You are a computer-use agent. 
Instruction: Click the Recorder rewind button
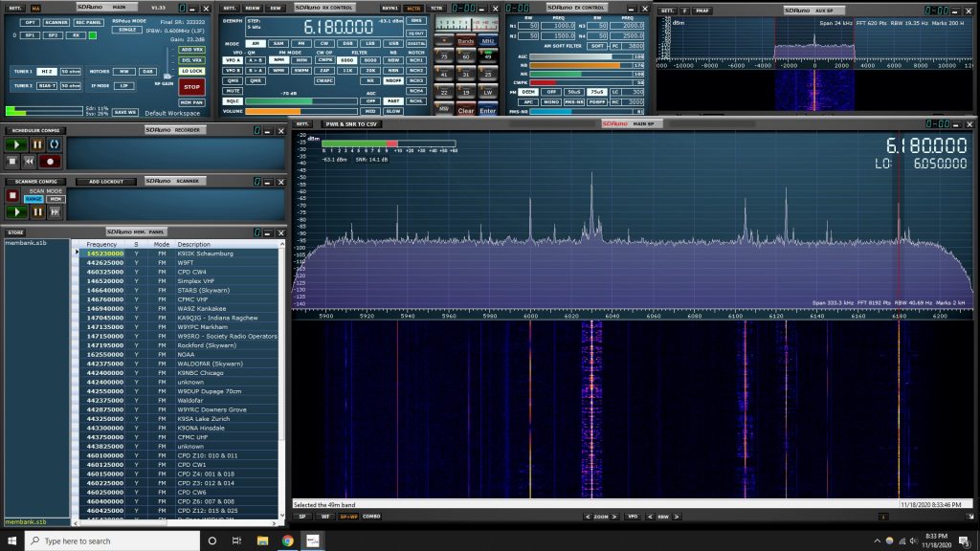30,161
